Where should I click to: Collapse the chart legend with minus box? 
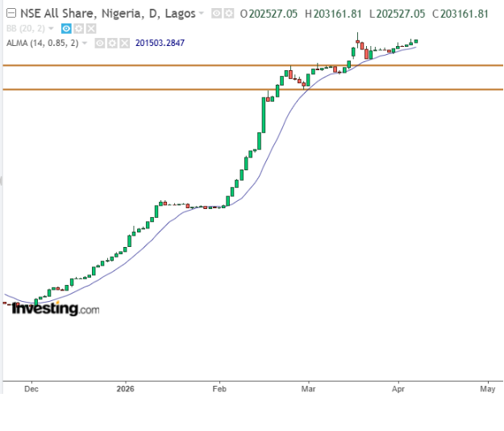pyautogui.click(x=10, y=14)
